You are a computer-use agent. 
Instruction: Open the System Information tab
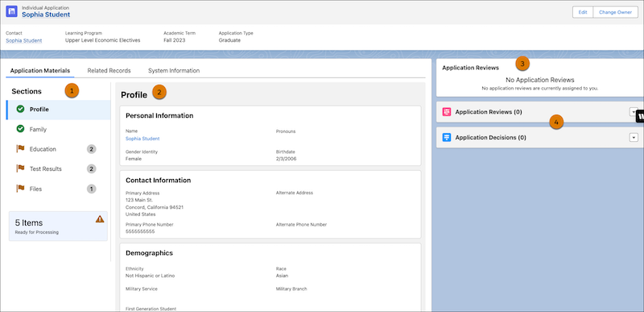(x=174, y=71)
